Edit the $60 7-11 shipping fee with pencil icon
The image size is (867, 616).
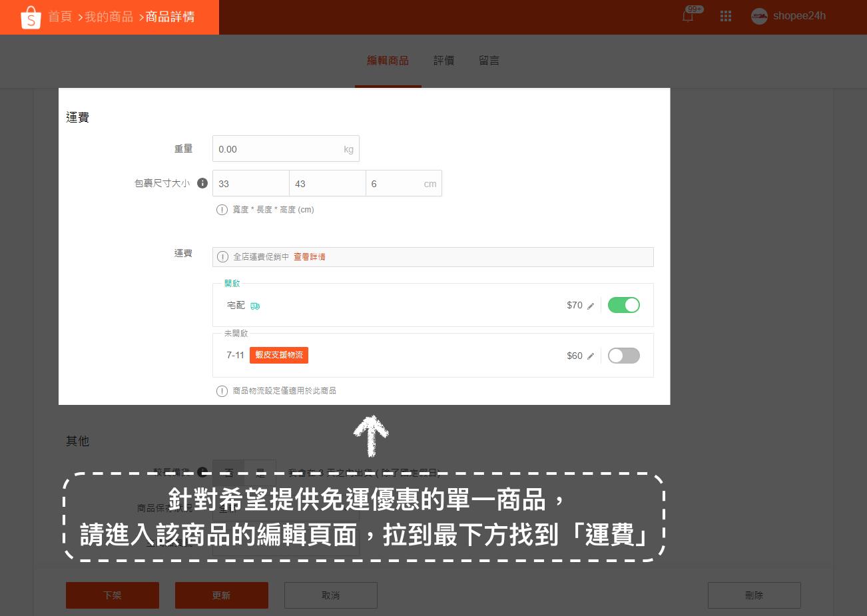(591, 356)
